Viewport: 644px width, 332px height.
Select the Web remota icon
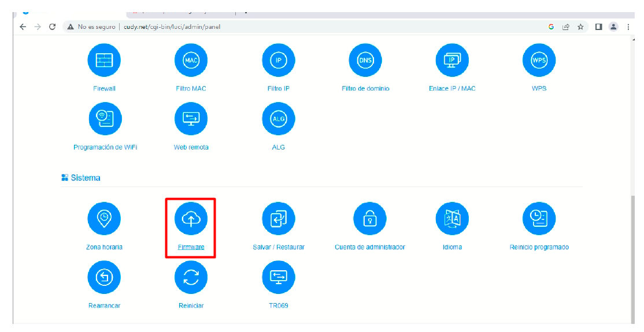(x=191, y=118)
